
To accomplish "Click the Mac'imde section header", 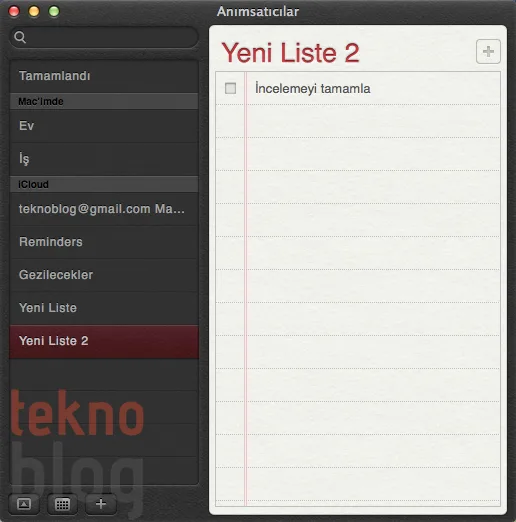I will 104,101.
